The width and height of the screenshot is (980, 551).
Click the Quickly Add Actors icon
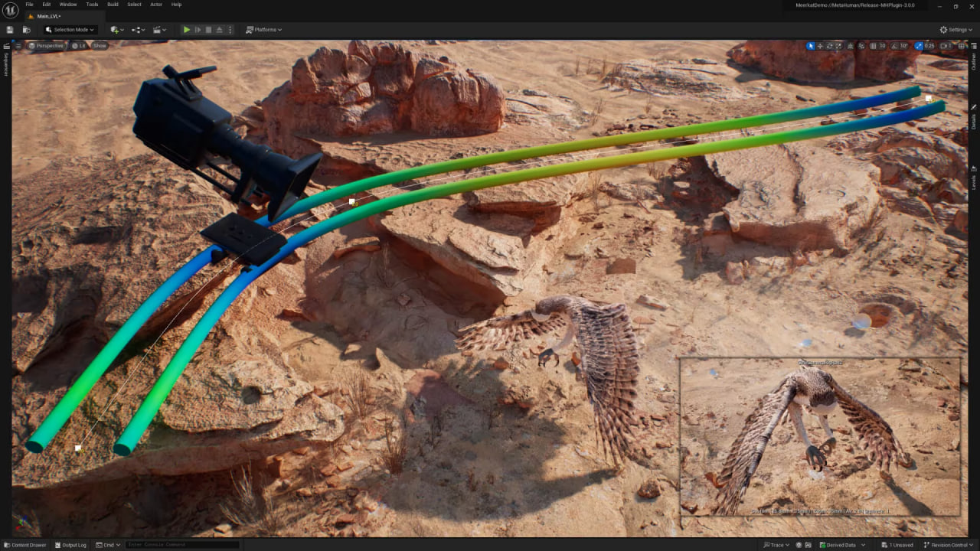(115, 29)
